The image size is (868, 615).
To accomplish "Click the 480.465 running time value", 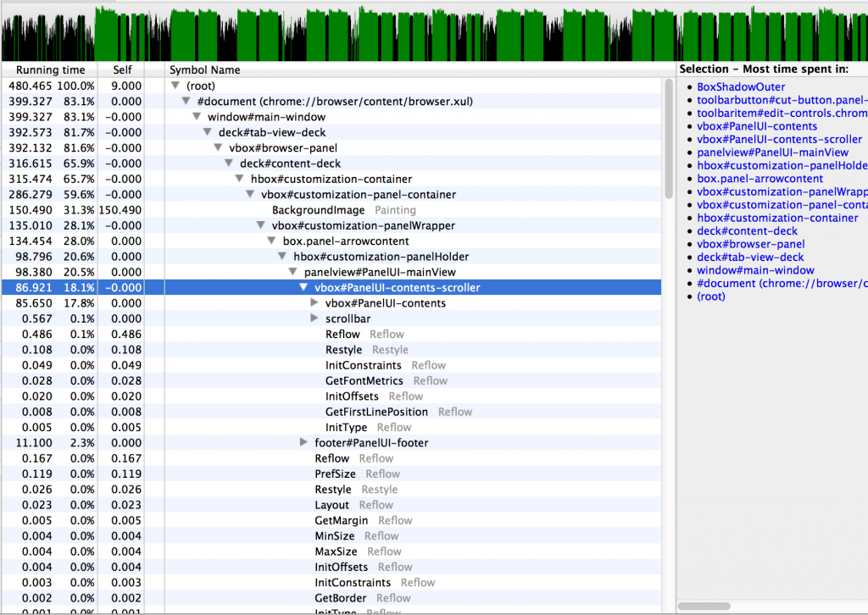I will [30, 86].
